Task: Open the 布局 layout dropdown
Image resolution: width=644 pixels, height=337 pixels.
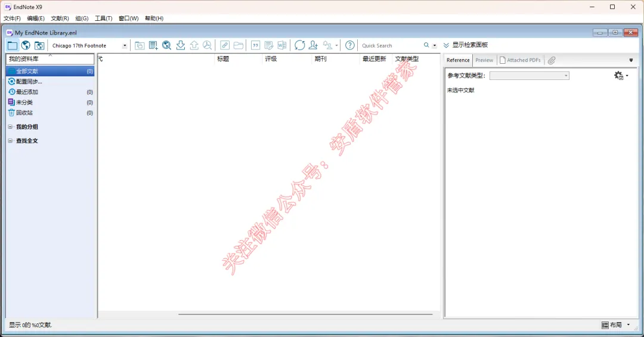Action: click(x=615, y=325)
